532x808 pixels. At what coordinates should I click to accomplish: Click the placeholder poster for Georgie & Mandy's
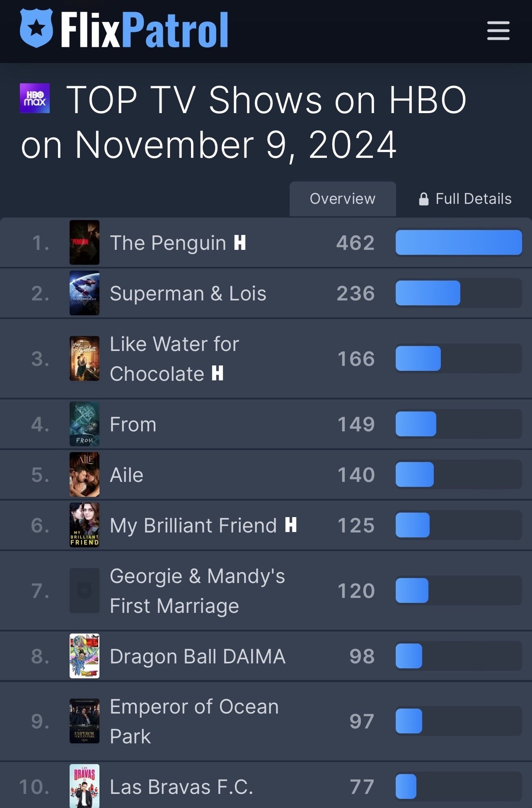coord(85,590)
